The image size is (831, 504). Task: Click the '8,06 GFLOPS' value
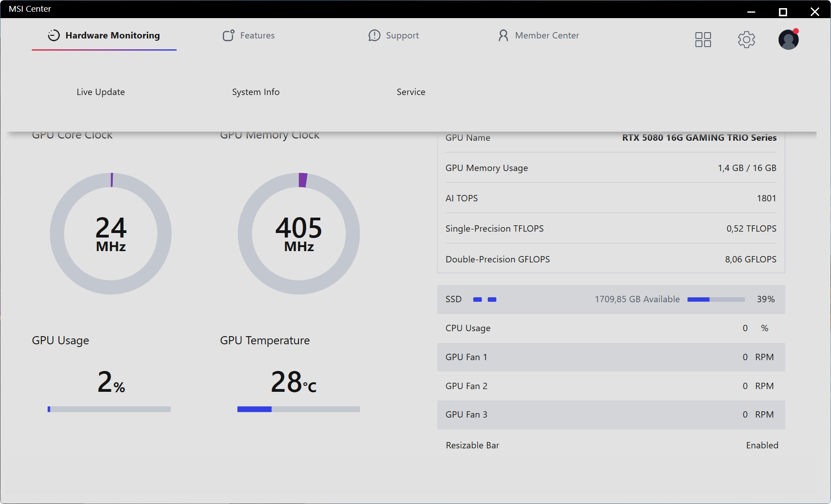[x=751, y=259]
